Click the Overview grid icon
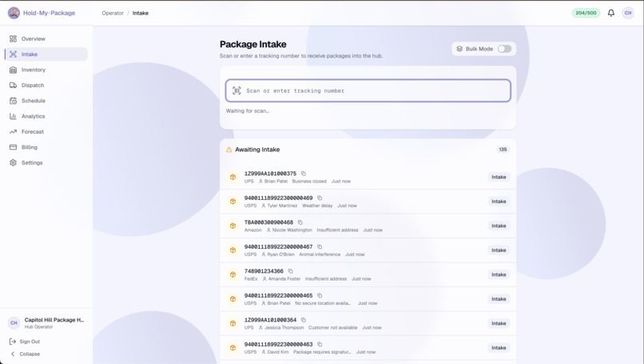The width and height of the screenshot is (644, 364). (x=13, y=38)
